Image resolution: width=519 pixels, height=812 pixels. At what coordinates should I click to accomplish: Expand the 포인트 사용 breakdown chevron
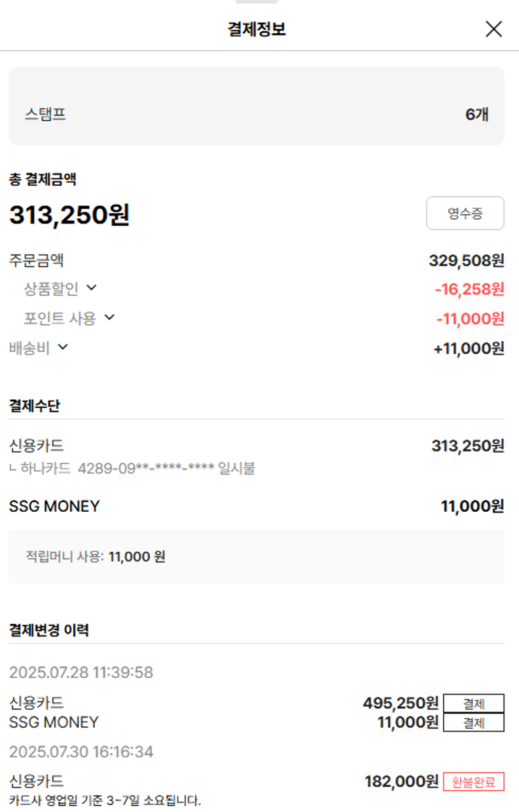point(109,317)
